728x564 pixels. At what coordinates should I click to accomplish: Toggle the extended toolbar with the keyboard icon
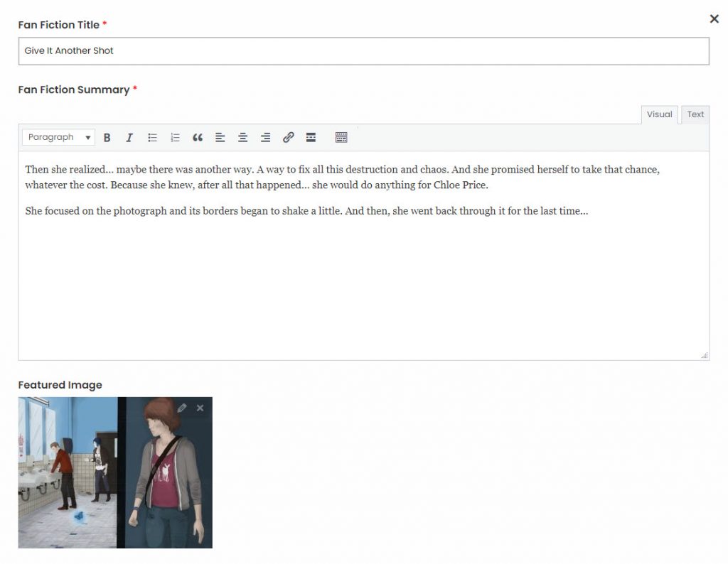coord(341,137)
